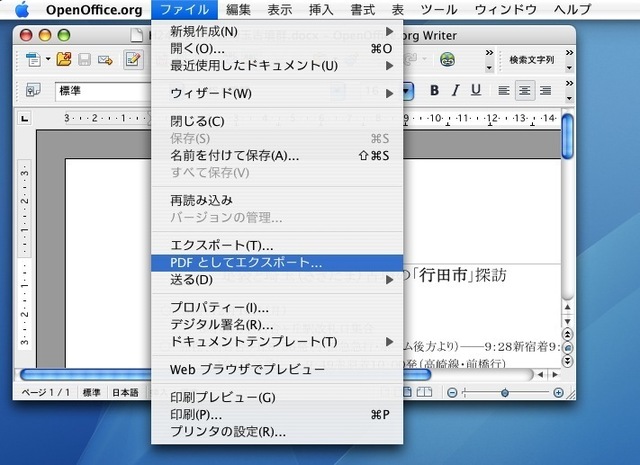Click the ruler tab stop type button
Screen dimensions: 640x465
(25, 119)
